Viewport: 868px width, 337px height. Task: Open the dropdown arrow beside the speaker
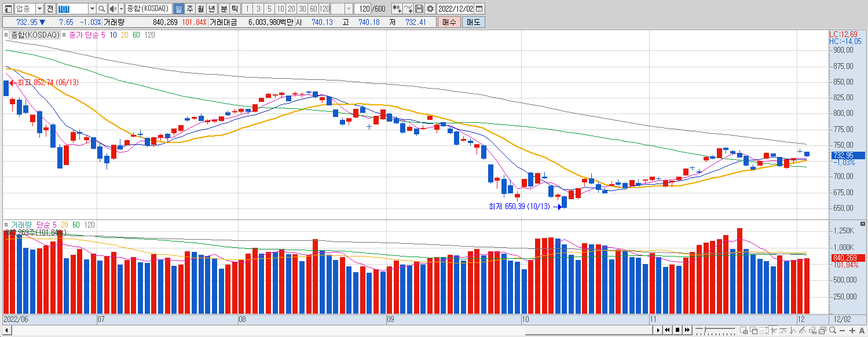coord(121,9)
